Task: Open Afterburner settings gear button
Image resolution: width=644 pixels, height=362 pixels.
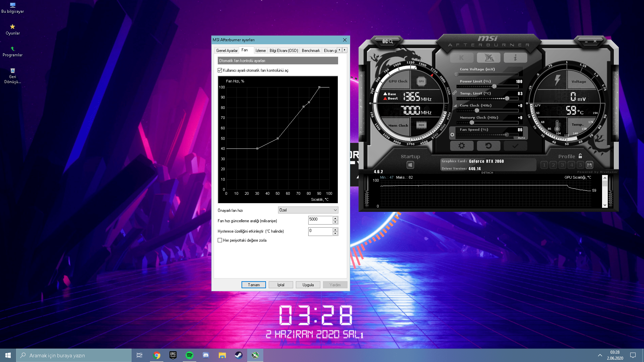Action: click(x=462, y=146)
